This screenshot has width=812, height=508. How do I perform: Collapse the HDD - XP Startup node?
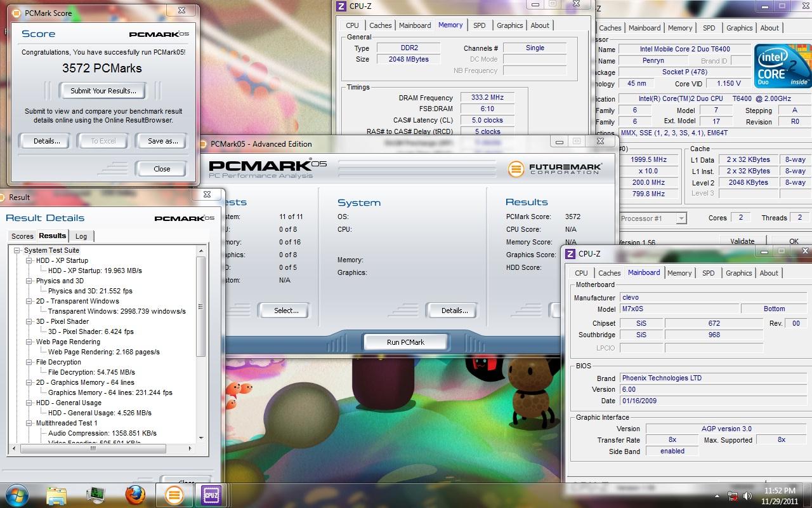(x=29, y=260)
